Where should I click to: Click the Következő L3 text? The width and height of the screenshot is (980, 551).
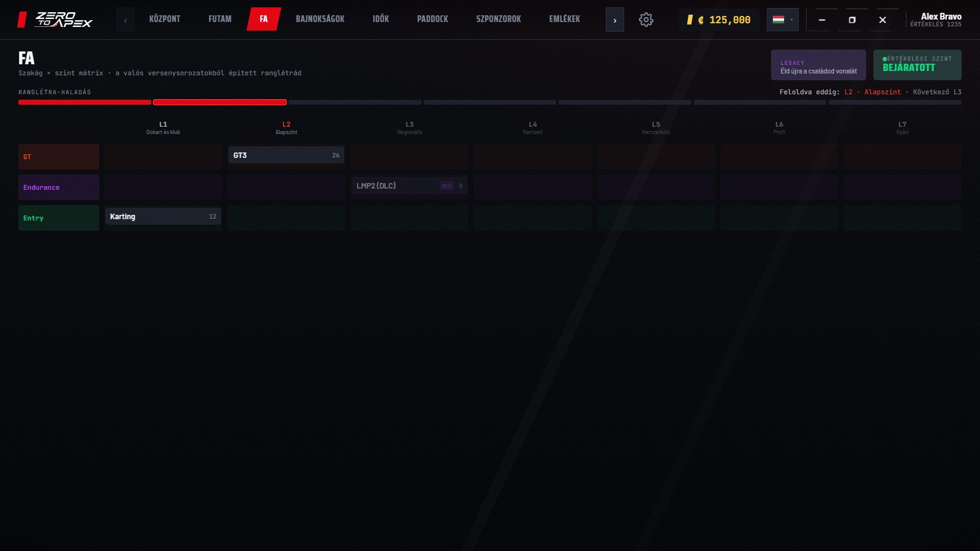coord(937,92)
